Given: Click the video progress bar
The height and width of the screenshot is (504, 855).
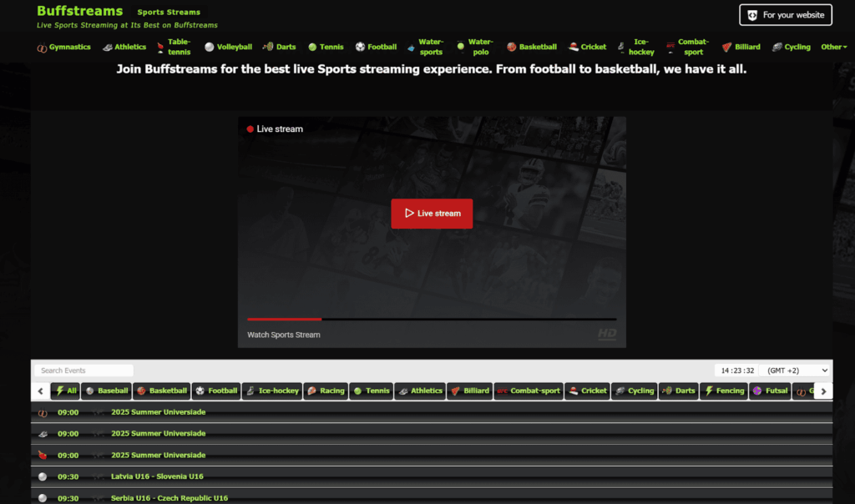Looking at the screenshot, I should click(431, 319).
